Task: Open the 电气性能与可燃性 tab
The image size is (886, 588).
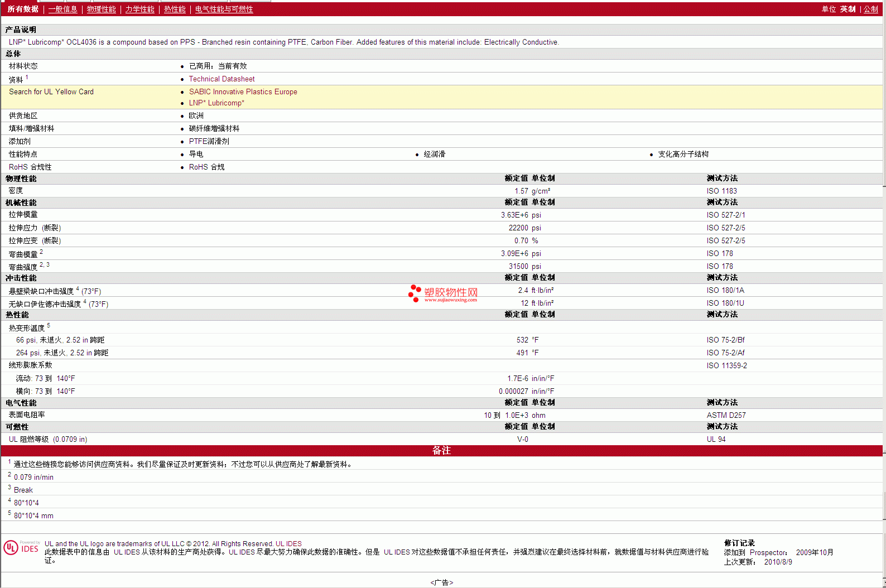Action: pyautogui.click(x=224, y=9)
